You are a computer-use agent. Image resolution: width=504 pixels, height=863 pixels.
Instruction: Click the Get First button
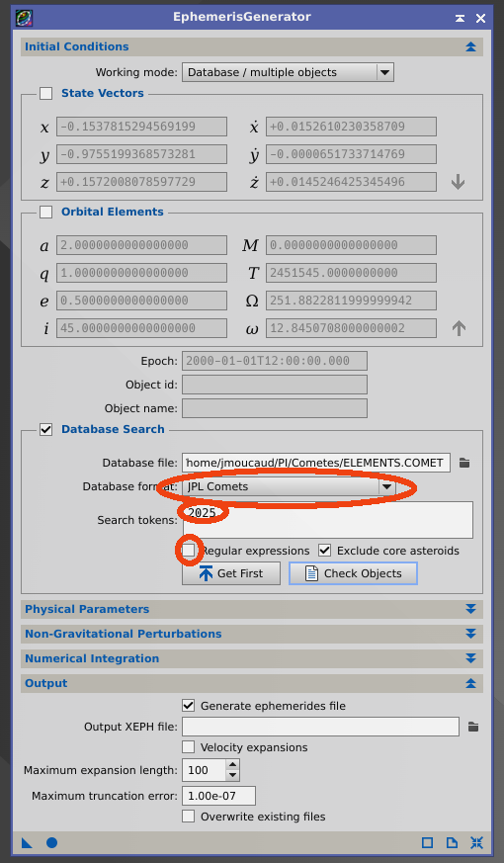point(231,573)
